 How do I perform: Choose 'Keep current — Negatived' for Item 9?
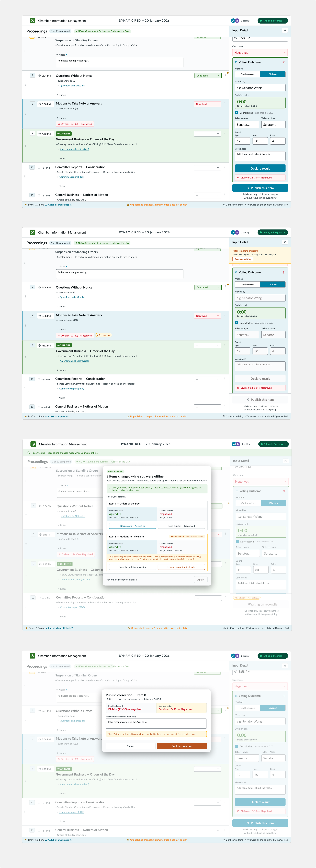[181, 526]
